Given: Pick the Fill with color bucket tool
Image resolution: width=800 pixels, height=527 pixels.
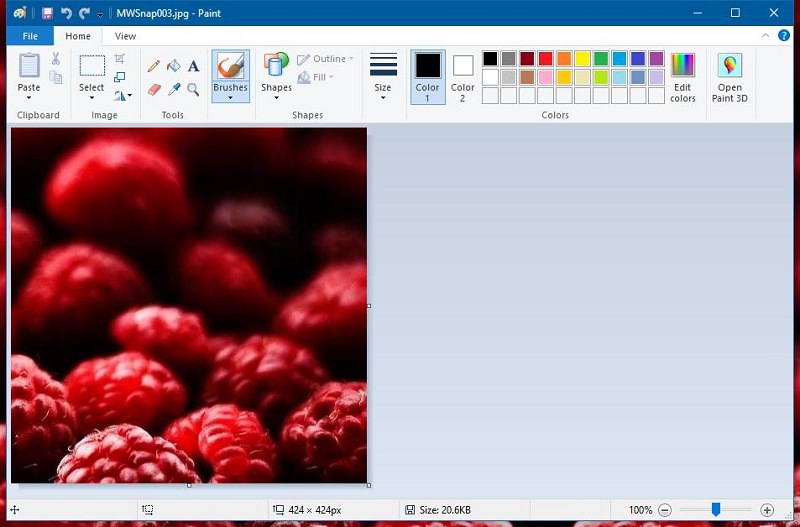Looking at the screenshot, I should 173,66.
